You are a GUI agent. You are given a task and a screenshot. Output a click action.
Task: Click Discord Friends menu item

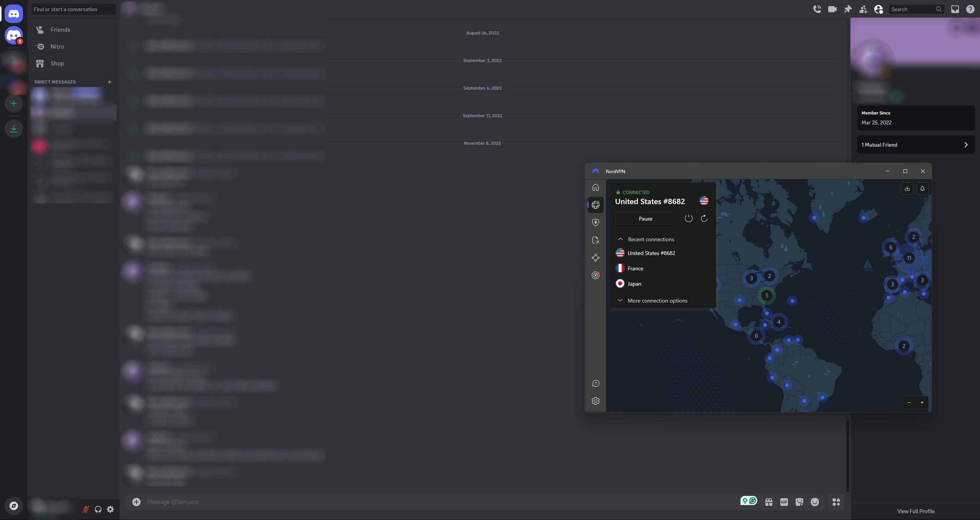(73, 29)
